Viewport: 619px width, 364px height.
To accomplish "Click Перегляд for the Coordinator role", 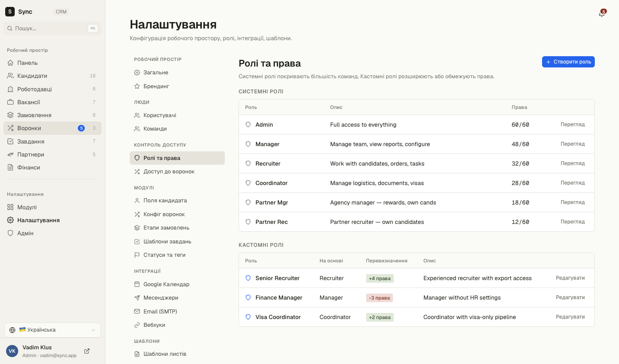I will [573, 183].
